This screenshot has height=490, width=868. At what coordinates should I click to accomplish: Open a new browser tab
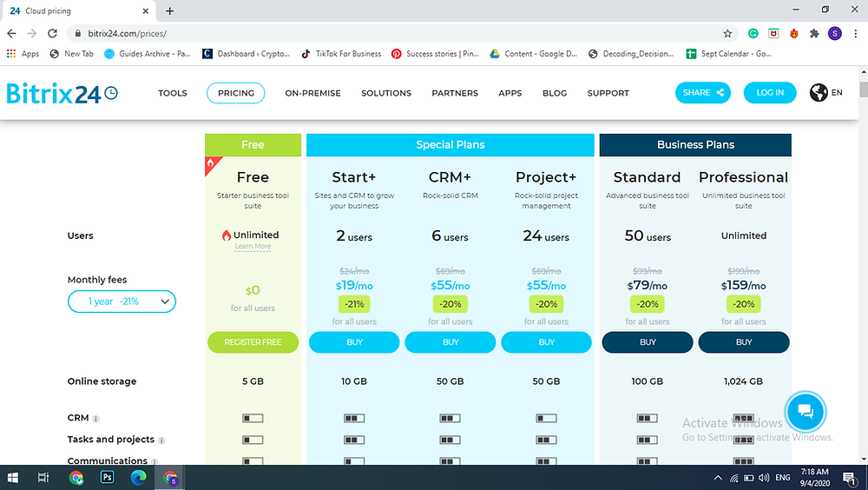coord(170,11)
